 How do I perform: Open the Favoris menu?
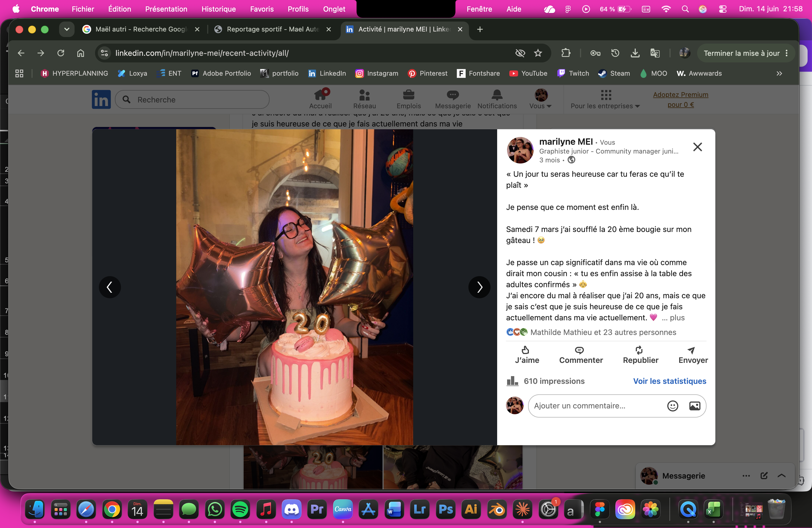262,9
